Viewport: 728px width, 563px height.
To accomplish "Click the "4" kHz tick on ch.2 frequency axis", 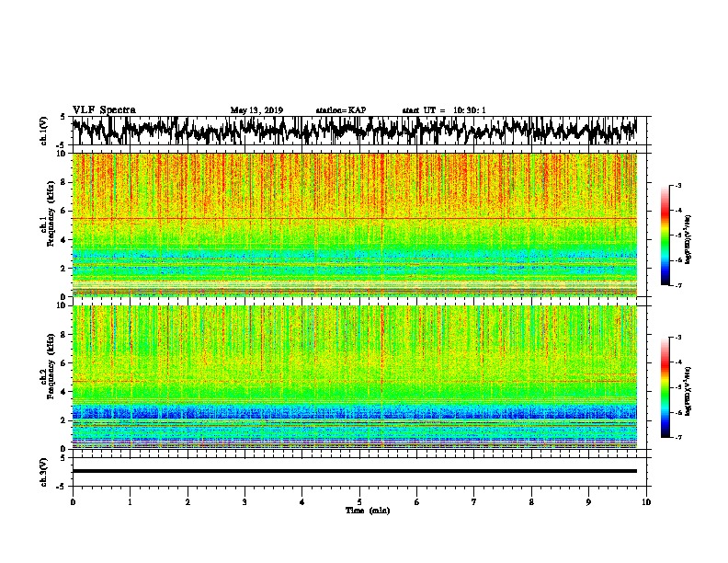I will click(65, 392).
